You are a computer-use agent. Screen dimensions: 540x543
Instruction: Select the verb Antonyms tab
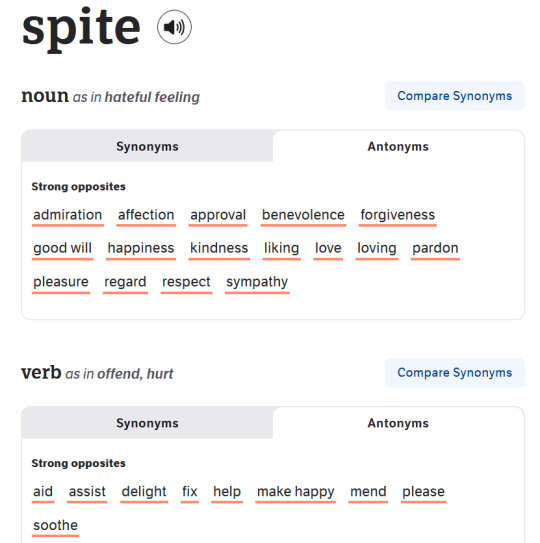(x=398, y=423)
